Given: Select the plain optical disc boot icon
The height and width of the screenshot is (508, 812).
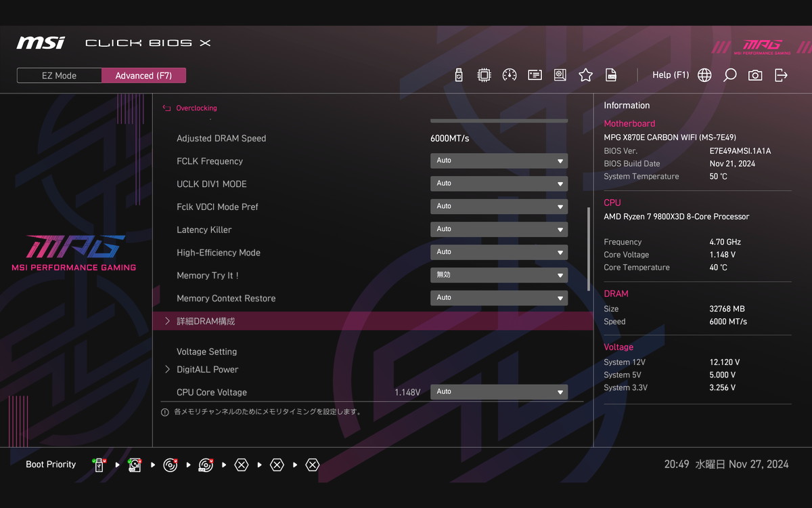Looking at the screenshot, I should [x=170, y=465].
